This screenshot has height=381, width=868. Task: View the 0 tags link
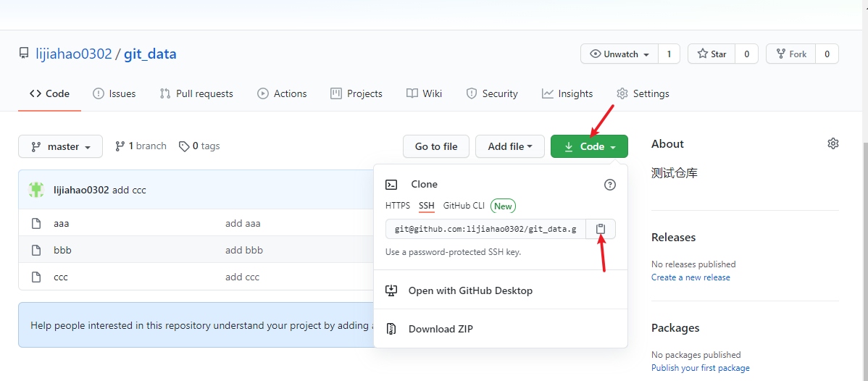click(199, 146)
